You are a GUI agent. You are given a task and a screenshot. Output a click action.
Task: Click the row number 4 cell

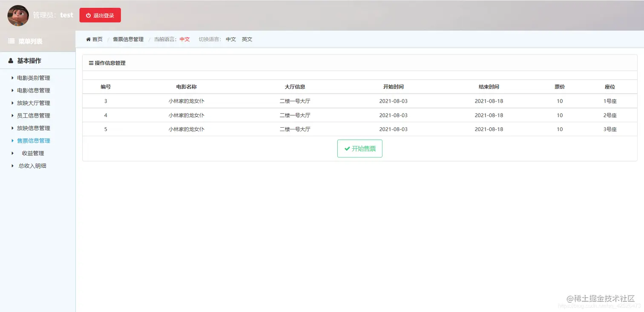106,115
